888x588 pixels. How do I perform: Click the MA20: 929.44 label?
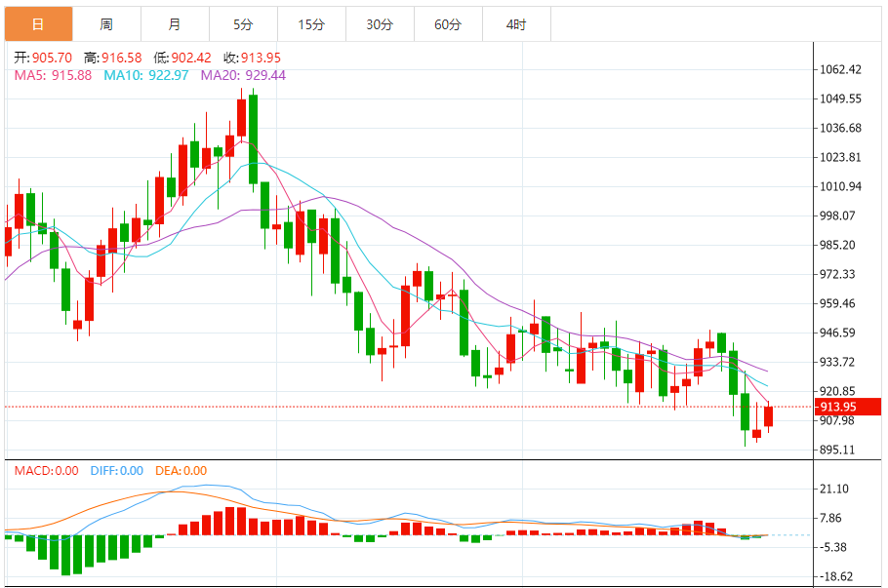click(244, 75)
